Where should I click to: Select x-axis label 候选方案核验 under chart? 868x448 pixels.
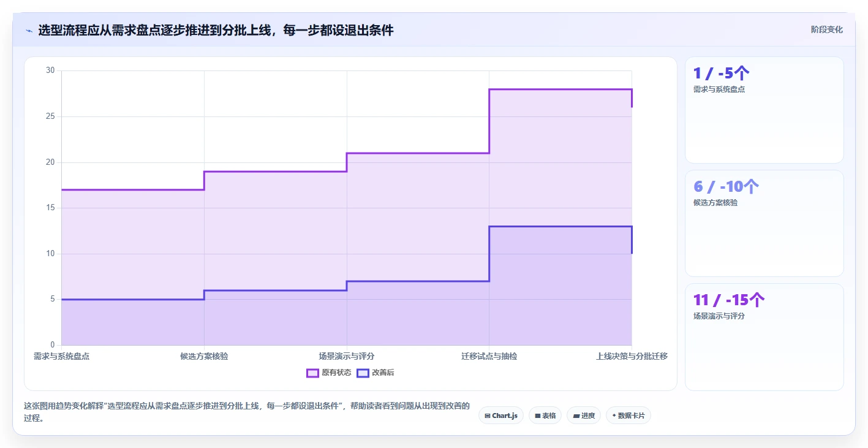click(204, 356)
